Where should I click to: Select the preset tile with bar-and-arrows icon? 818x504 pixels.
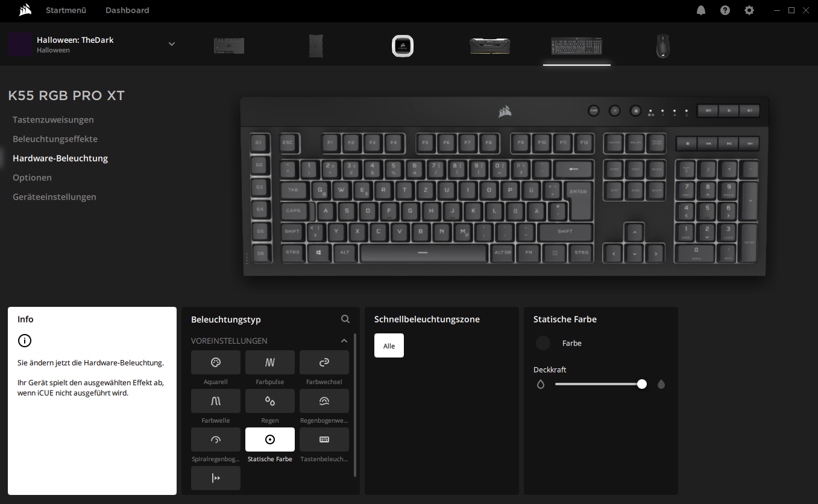(216, 478)
